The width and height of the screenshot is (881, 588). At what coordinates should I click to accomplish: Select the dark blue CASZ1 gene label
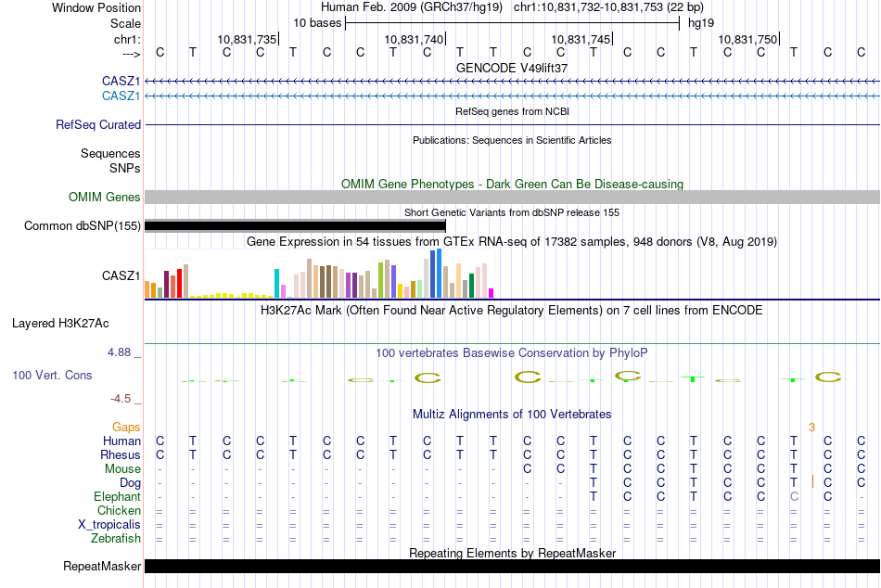coord(121,82)
